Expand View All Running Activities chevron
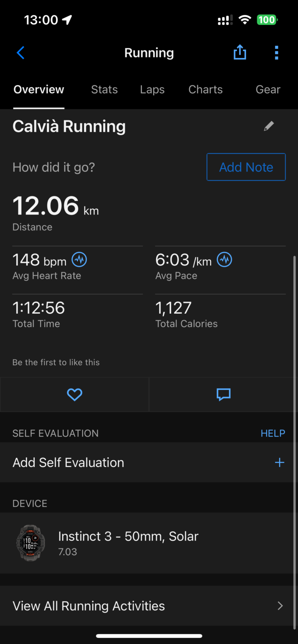 pos(280,606)
